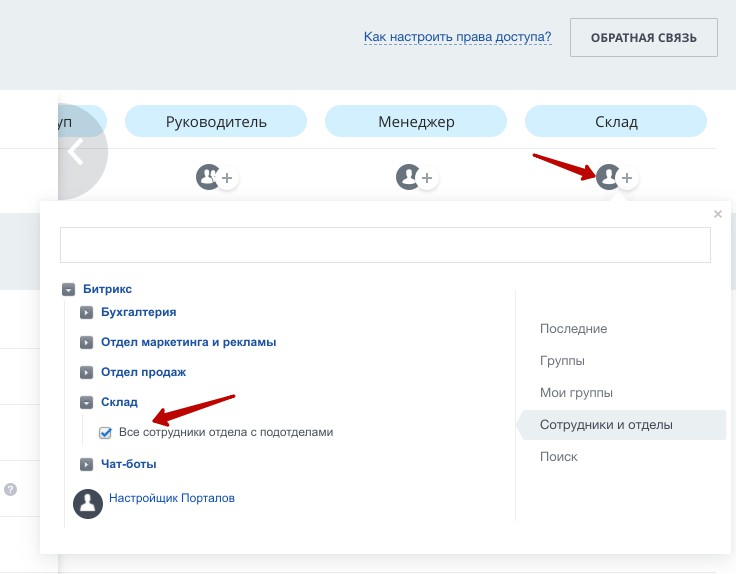The width and height of the screenshot is (736, 574).
Task: Close the user selection popup
Action: coord(717,214)
